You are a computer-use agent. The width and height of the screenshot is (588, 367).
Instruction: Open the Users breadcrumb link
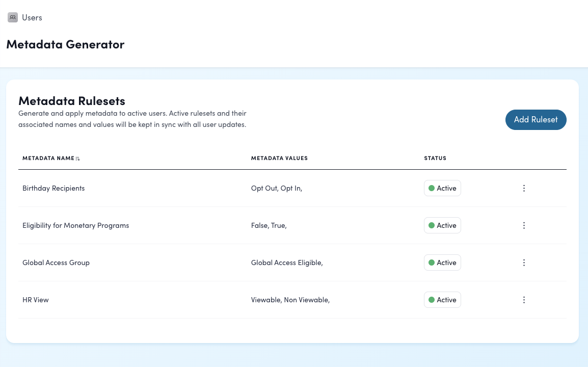click(32, 17)
